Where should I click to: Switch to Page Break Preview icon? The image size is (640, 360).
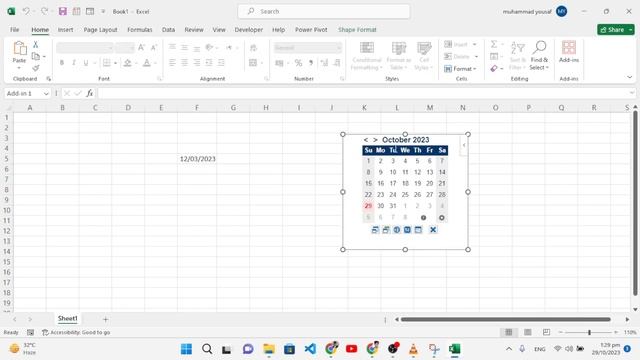coord(547,332)
